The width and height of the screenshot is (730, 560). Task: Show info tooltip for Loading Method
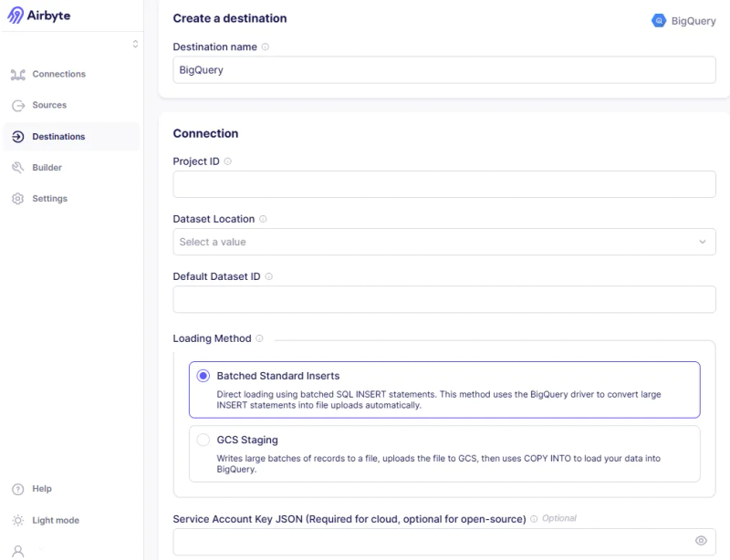pos(259,338)
